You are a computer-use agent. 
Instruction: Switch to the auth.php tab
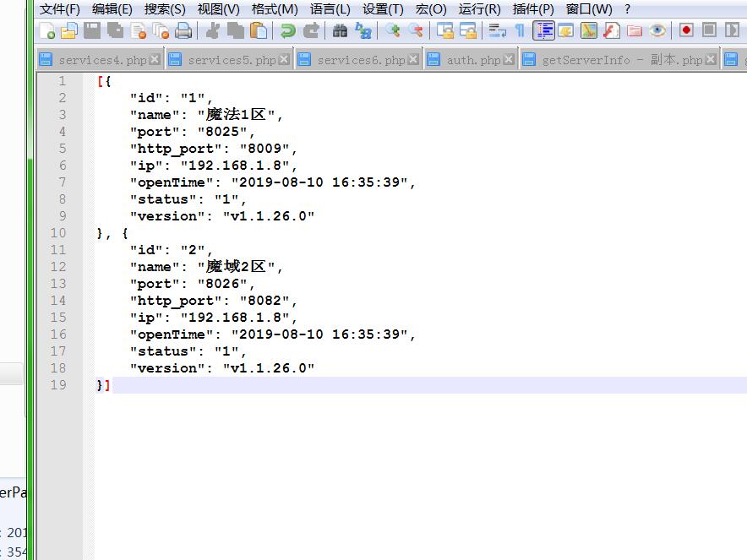pos(473,60)
